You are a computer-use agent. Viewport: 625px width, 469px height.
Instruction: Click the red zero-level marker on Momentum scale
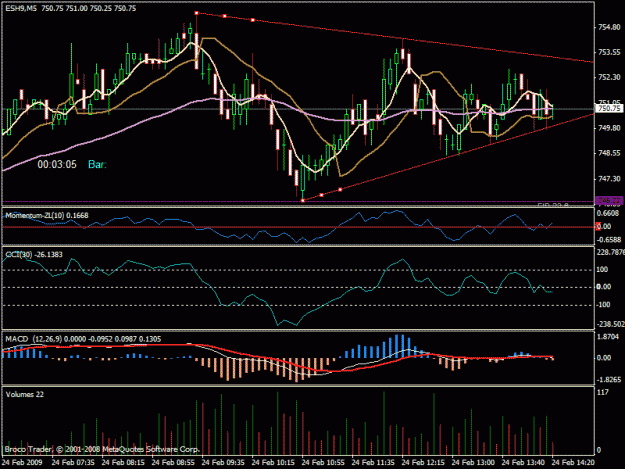(x=598, y=227)
